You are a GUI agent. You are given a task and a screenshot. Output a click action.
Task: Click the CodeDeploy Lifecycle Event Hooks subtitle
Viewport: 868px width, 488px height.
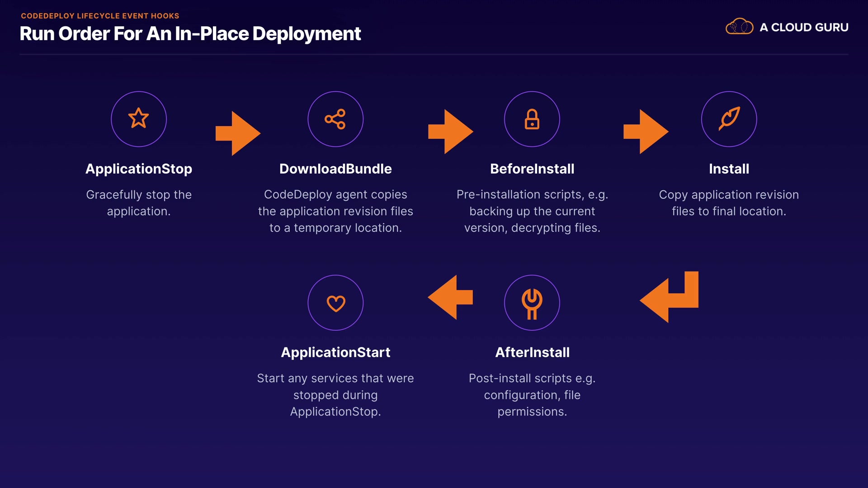[100, 16]
